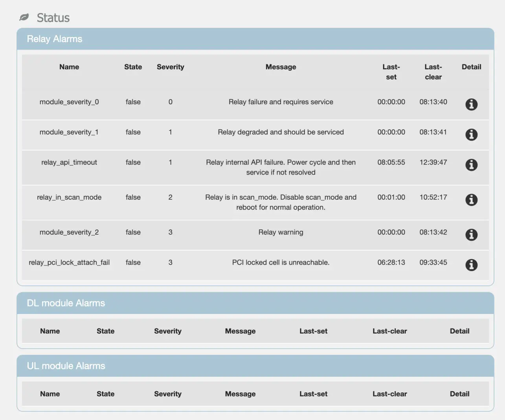Select the module_severity_0 alarm name
Image resolution: width=505 pixels, height=420 pixels.
[69, 102]
